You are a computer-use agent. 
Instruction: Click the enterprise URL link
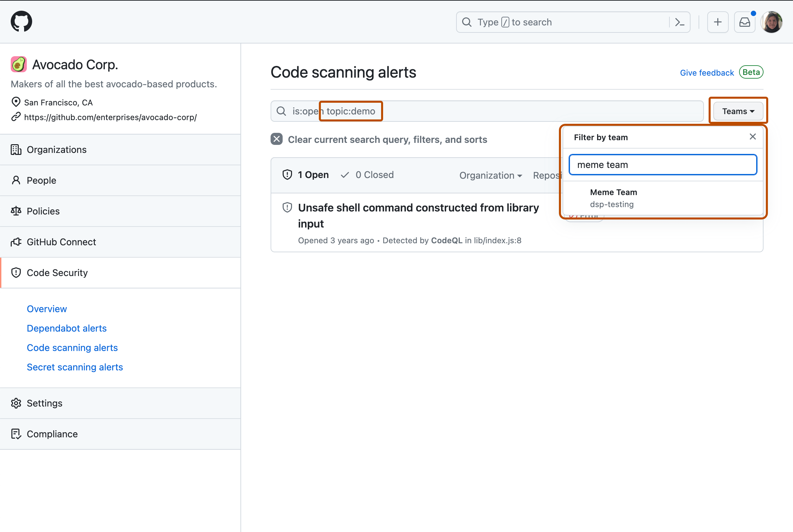point(111,117)
